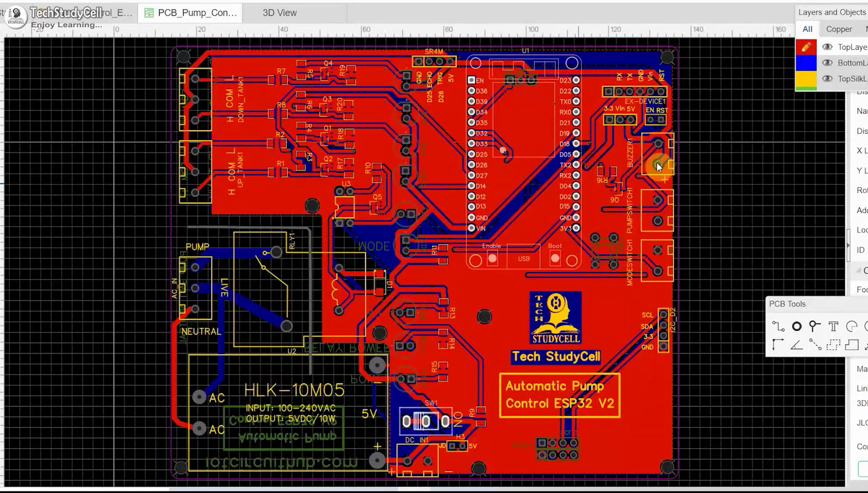
Task: Open the Copper tab in Layers panel
Action: [x=840, y=29]
